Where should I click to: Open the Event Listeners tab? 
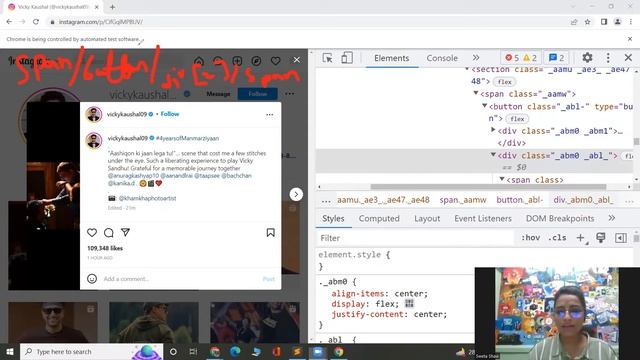[x=483, y=218]
